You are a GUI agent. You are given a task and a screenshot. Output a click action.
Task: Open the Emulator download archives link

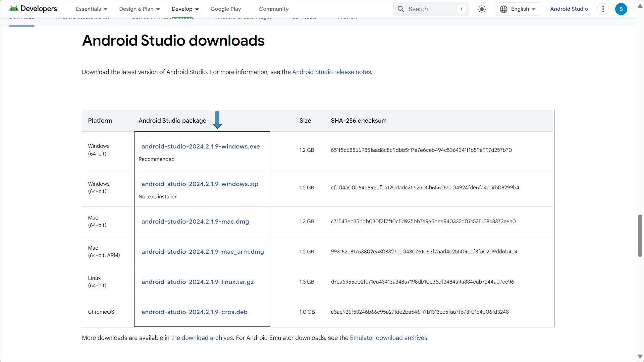pos(389,338)
